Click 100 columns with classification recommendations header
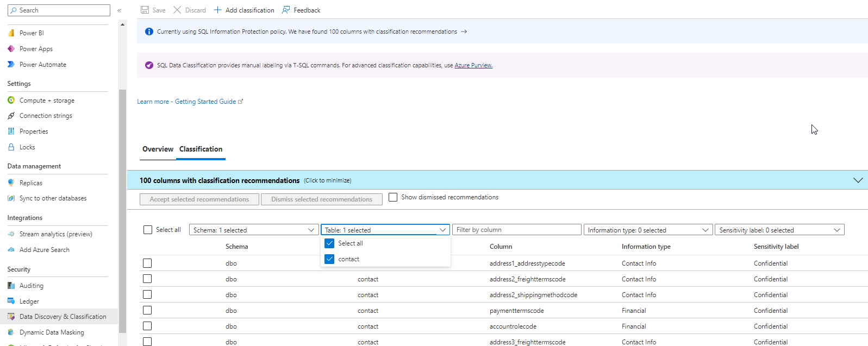The width and height of the screenshot is (868, 346). pos(220,180)
